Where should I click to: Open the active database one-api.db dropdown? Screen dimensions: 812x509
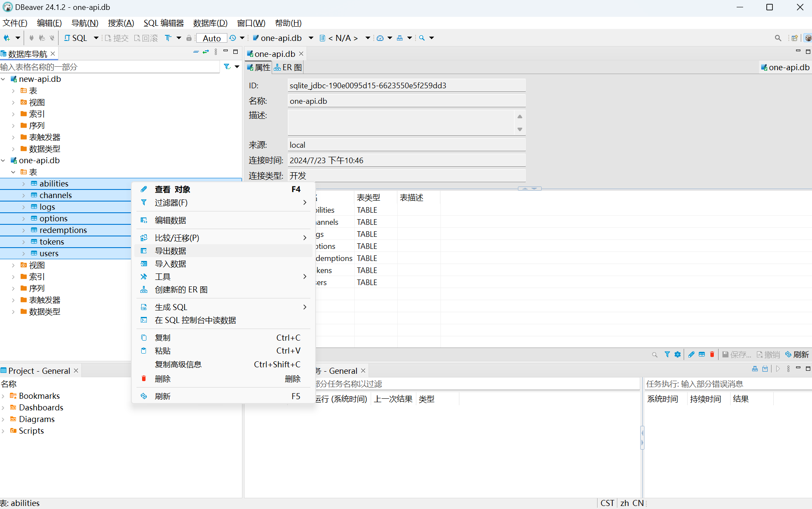click(x=311, y=38)
